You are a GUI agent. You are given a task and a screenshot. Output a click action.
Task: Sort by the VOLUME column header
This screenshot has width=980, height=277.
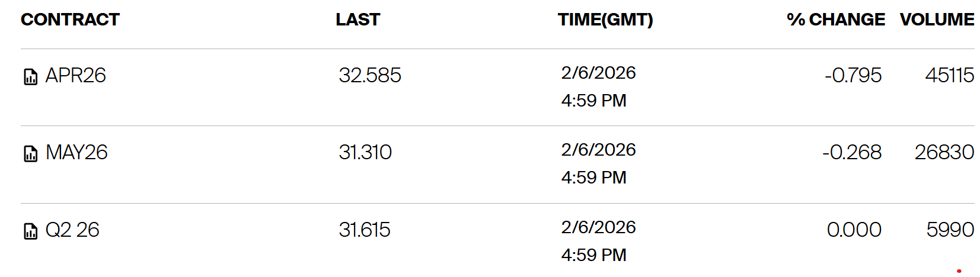tap(937, 20)
